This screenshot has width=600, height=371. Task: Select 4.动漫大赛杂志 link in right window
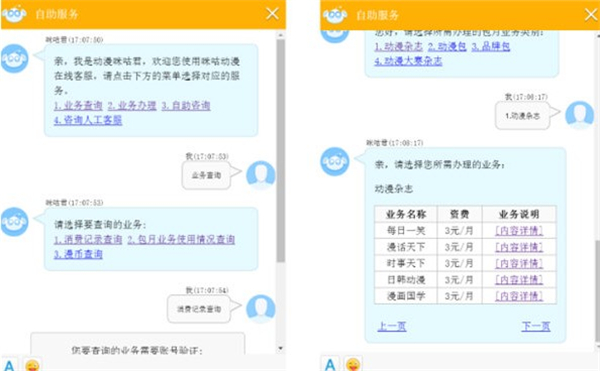pos(408,61)
